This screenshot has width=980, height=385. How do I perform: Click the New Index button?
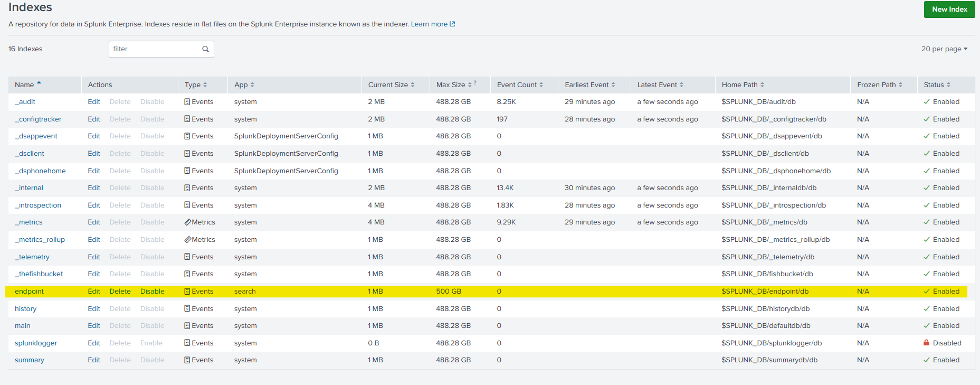[949, 10]
